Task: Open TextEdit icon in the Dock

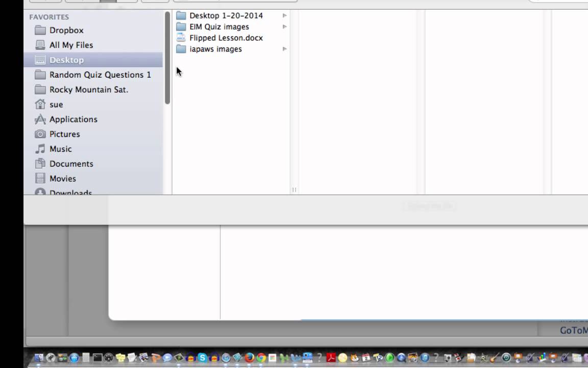Action: (132, 357)
